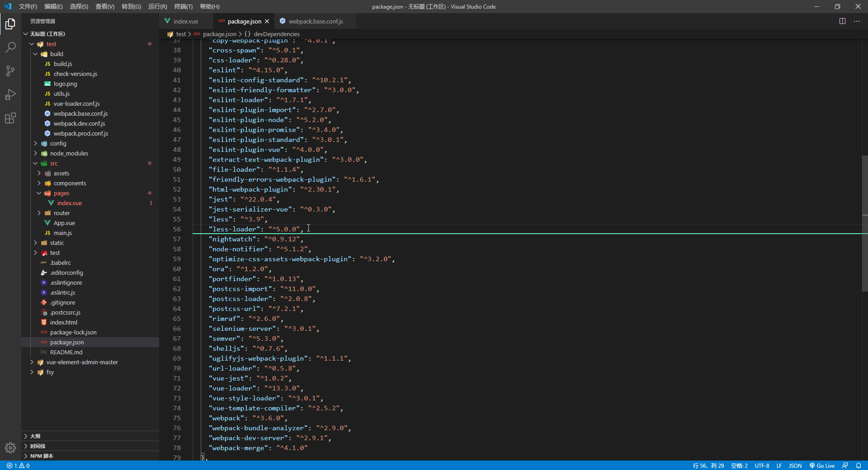Click devDependencies in the breadcrumb
Screen dimensions: 868x470
pos(276,34)
